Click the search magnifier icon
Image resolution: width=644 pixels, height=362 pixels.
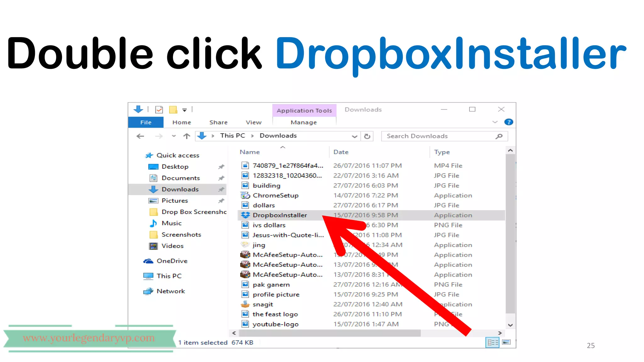pyautogui.click(x=499, y=136)
